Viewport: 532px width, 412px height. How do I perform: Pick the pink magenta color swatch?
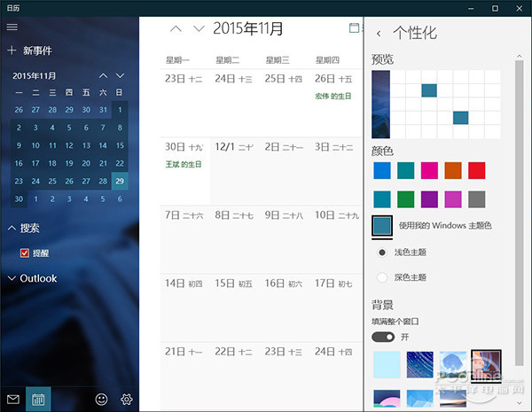pyautogui.click(x=429, y=171)
